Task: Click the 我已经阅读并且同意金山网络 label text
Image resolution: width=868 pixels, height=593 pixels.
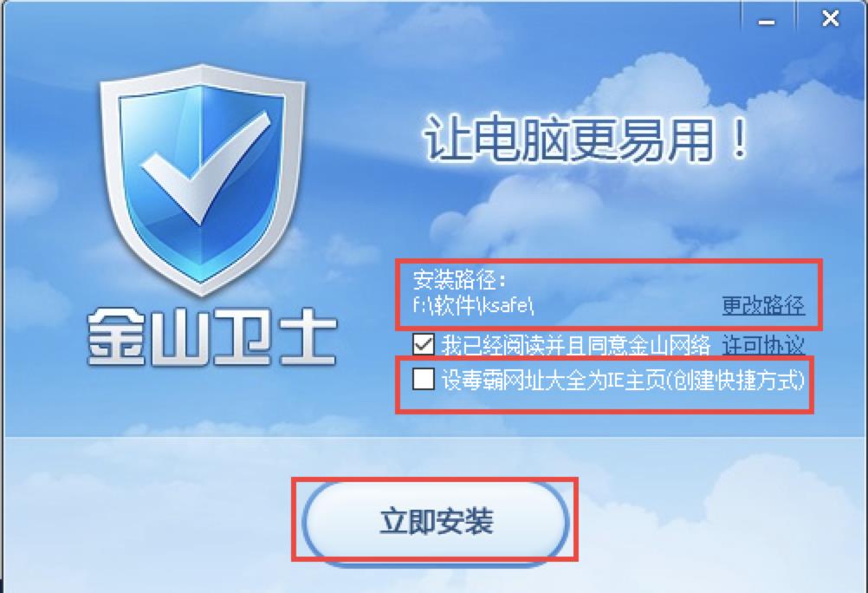Action: [x=576, y=346]
